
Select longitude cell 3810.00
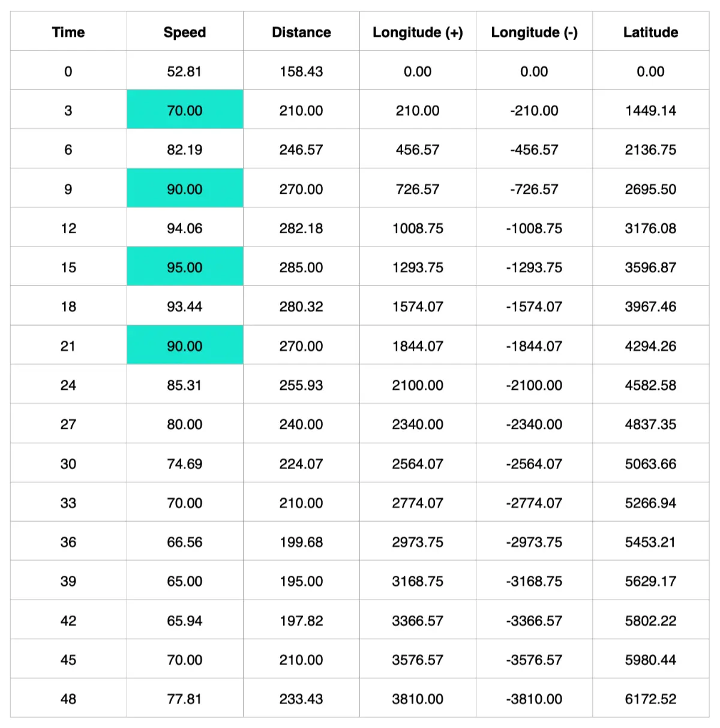[x=418, y=699]
